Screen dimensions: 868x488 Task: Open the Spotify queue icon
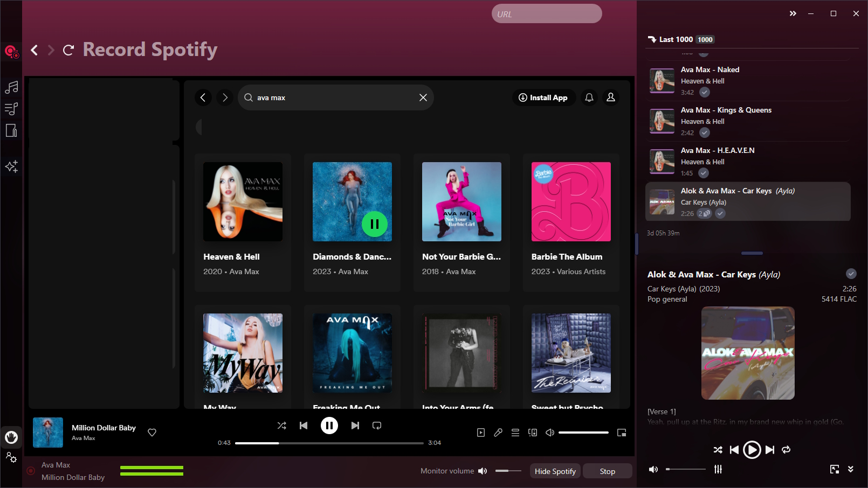515,433
